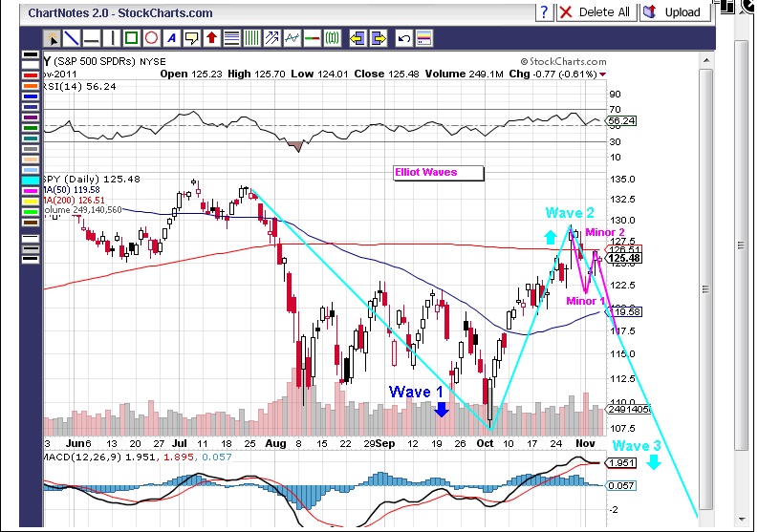Select the 'Wave 1' annotation label
Image resolution: width=780 pixels, height=532 pixels.
coord(416,392)
